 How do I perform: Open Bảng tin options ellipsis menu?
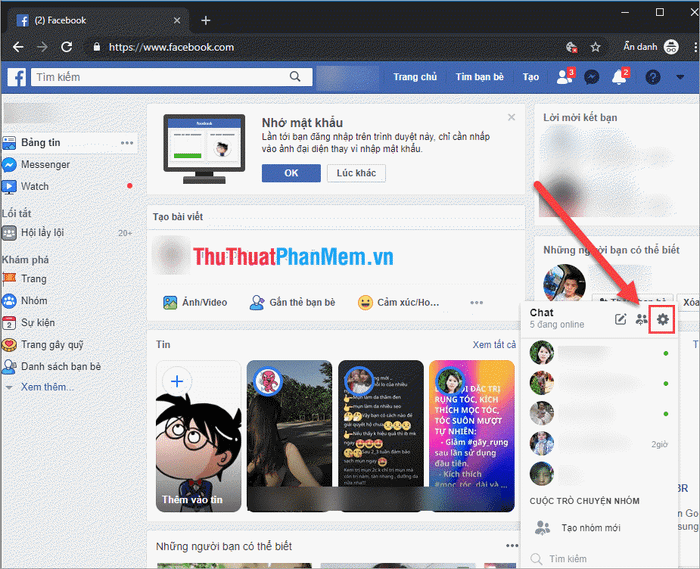pos(127,143)
